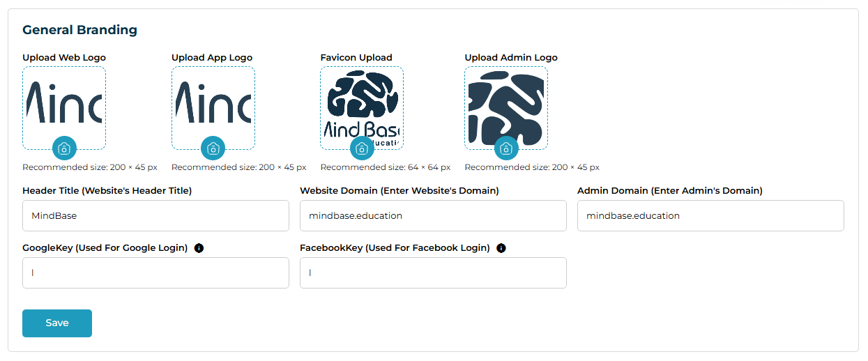Click the info icon next to GoogleKey label
This screenshot has height=361, width=868.
tap(199, 248)
